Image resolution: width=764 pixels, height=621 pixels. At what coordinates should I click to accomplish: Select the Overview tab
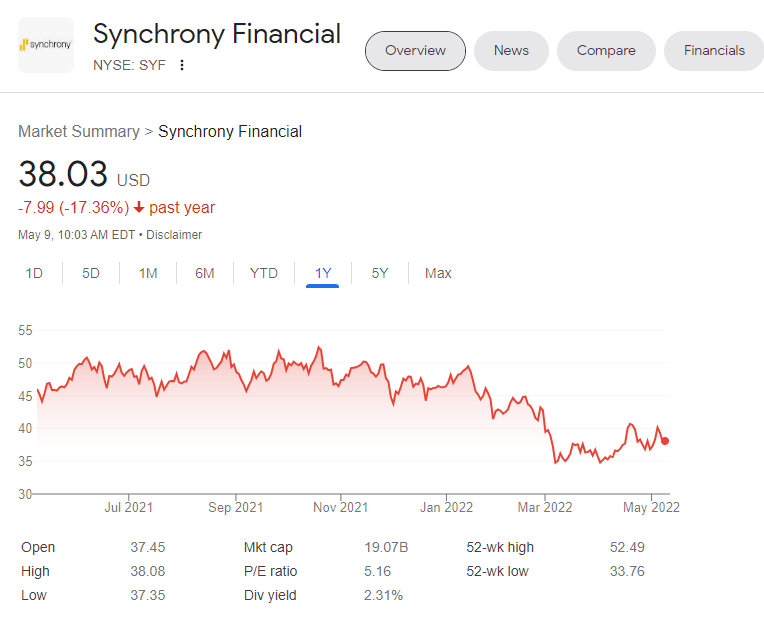click(415, 51)
